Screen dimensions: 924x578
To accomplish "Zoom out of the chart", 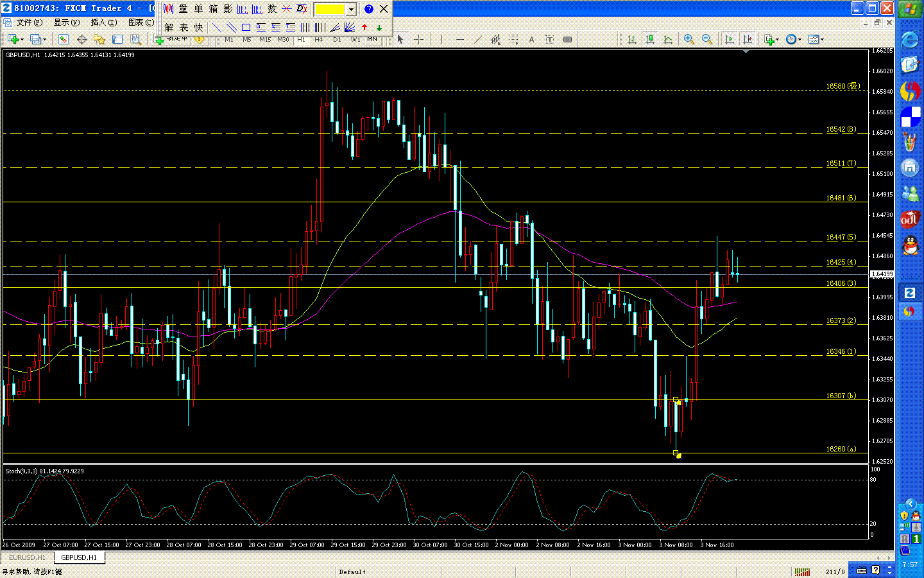I will point(707,39).
